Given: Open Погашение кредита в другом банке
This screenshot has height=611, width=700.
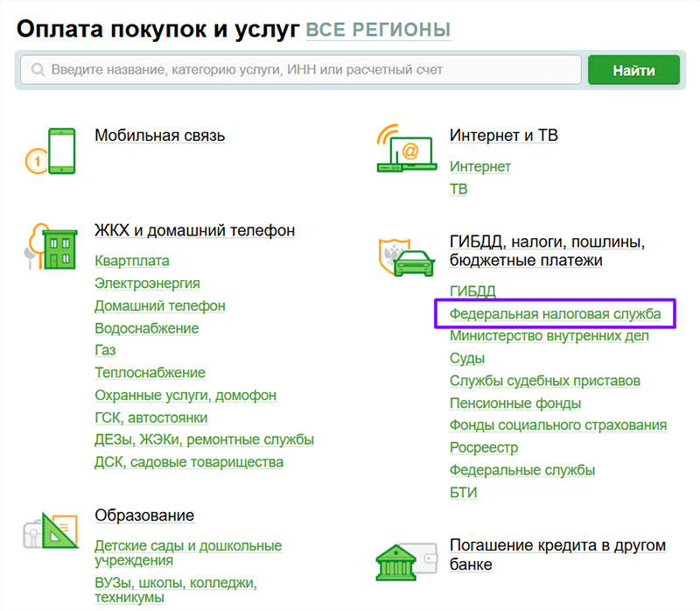Looking at the screenshot, I should pyautogui.click(x=557, y=555).
